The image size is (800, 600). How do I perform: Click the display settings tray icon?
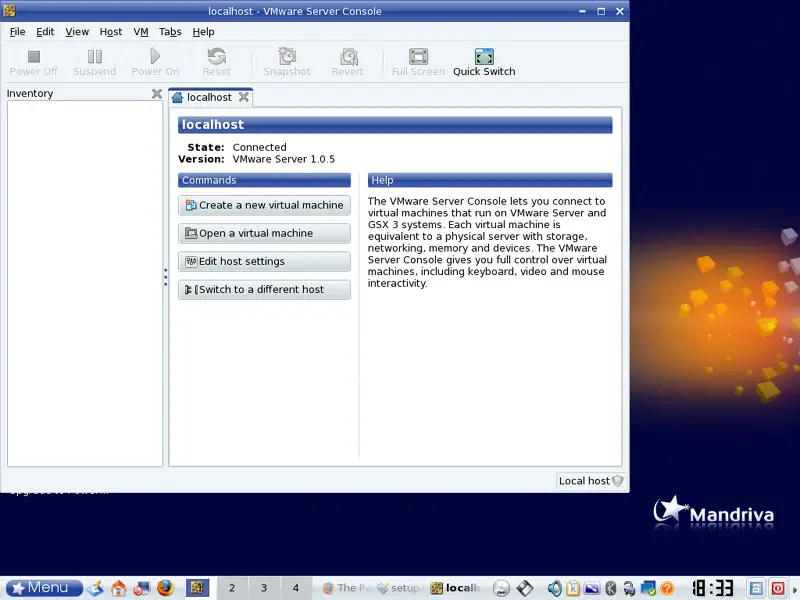[x=592, y=588]
